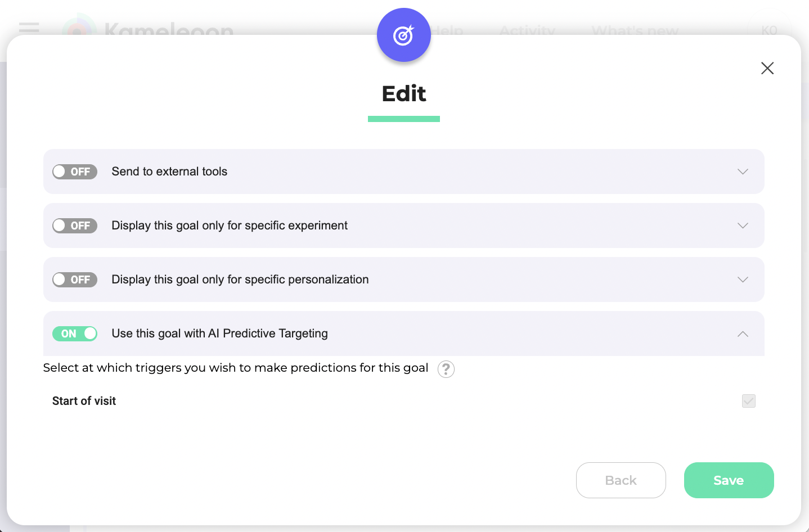Click the Kameleoon logo icon
809x532 pixels.
point(79,27)
